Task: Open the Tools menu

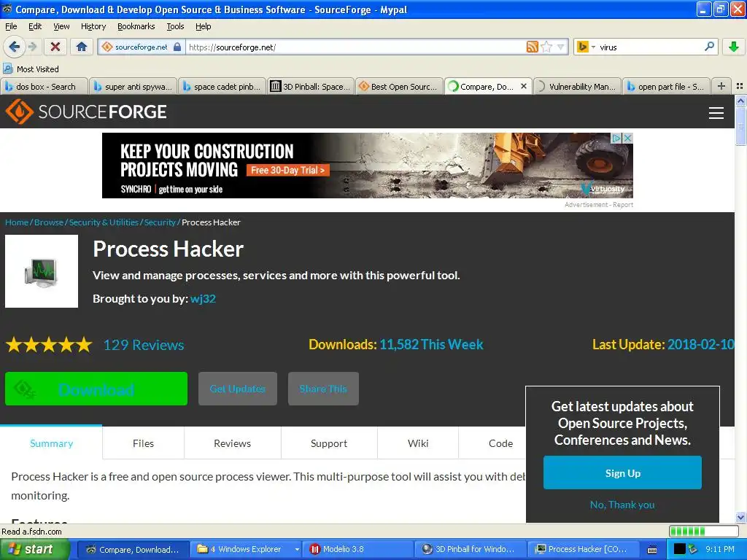Action: [175, 26]
